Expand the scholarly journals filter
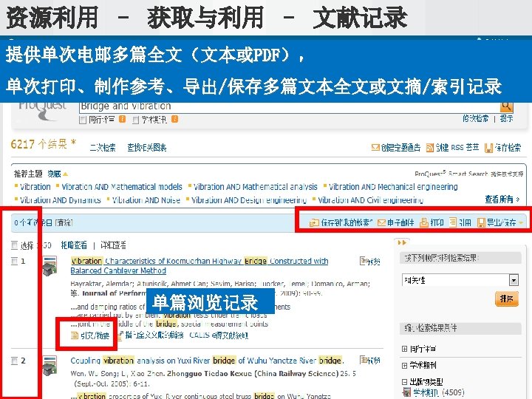The width and height of the screenshot is (532, 399). tap(404, 366)
